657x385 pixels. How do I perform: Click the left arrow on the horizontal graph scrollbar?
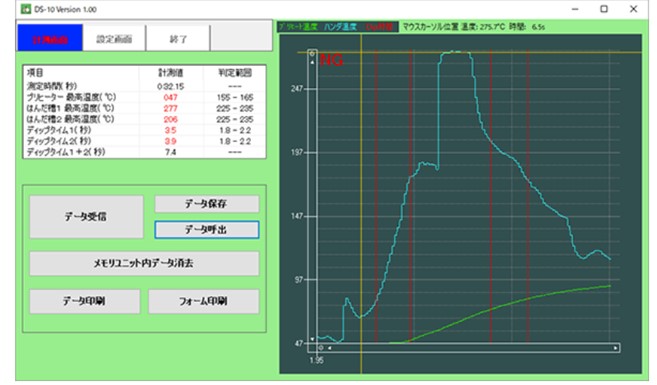[330, 348]
